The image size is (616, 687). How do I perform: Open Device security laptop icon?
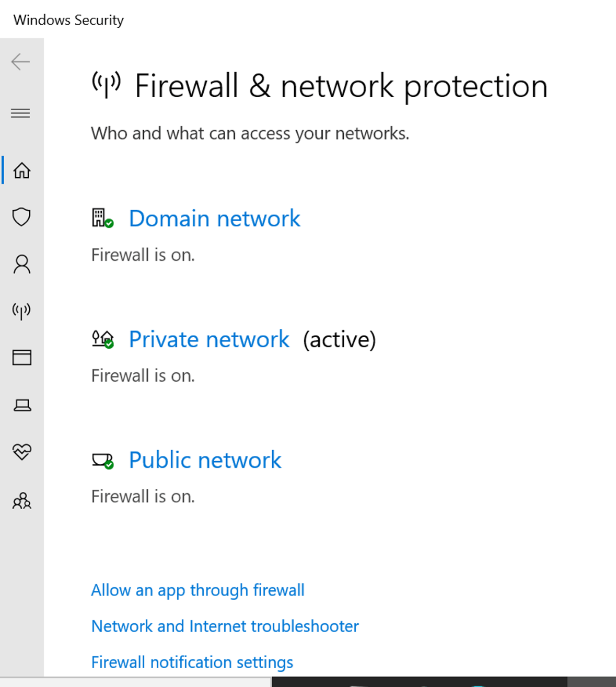click(x=22, y=405)
